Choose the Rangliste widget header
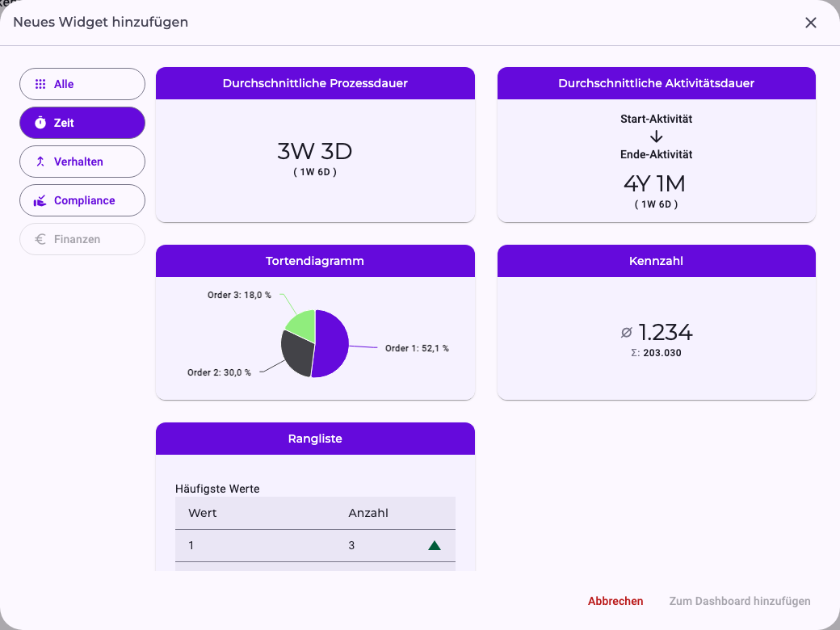This screenshot has height=630, width=840. 315,439
